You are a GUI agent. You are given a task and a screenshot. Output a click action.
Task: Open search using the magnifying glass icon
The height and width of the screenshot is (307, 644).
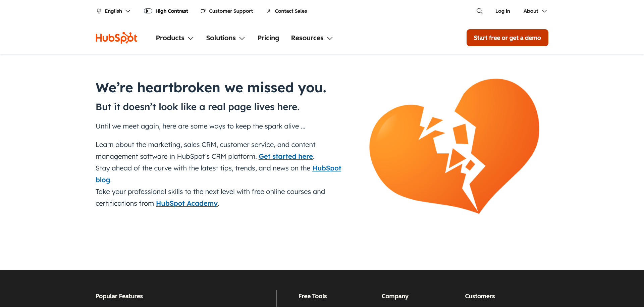pos(479,11)
